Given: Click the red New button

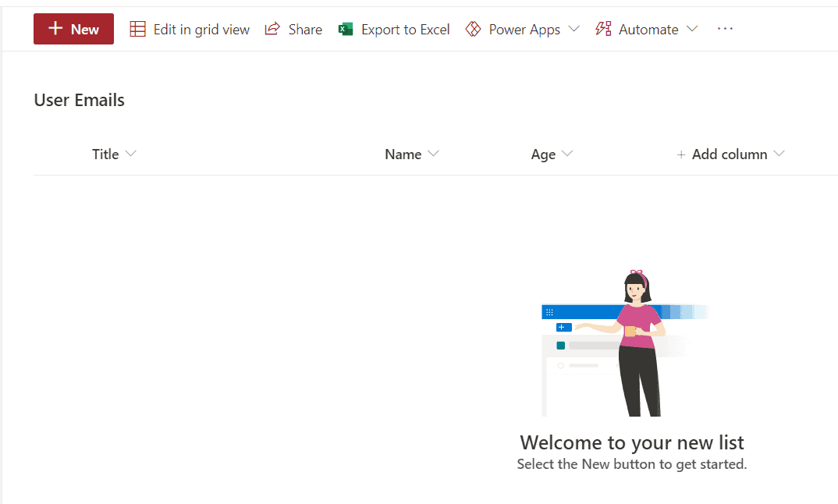Looking at the screenshot, I should (73, 29).
